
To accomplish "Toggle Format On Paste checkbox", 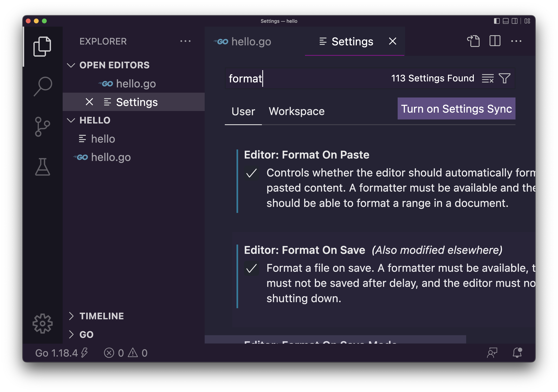I will [251, 173].
